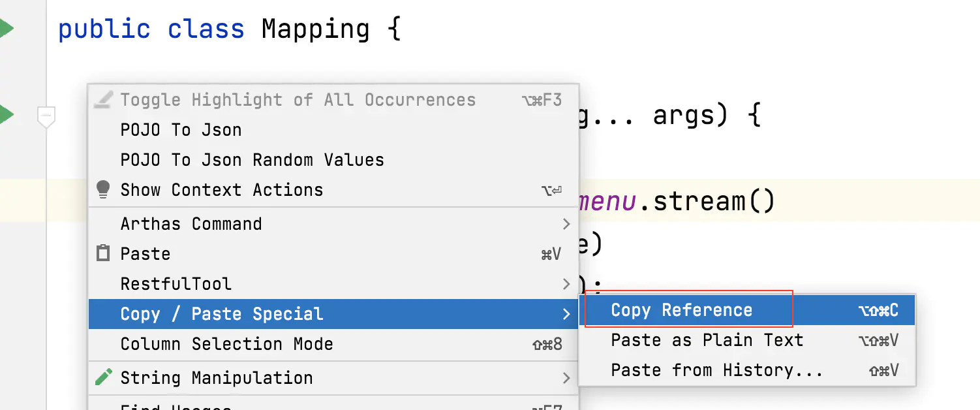
Task: Choose Copy Reference from the submenu
Action: point(681,310)
